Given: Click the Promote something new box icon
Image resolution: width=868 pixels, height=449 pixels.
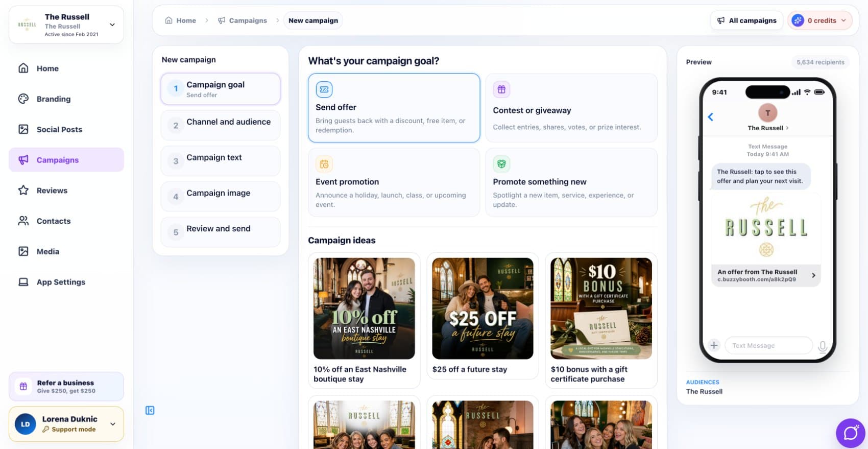Looking at the screenshot, I should pyautogui.click(x=501, y=164).
